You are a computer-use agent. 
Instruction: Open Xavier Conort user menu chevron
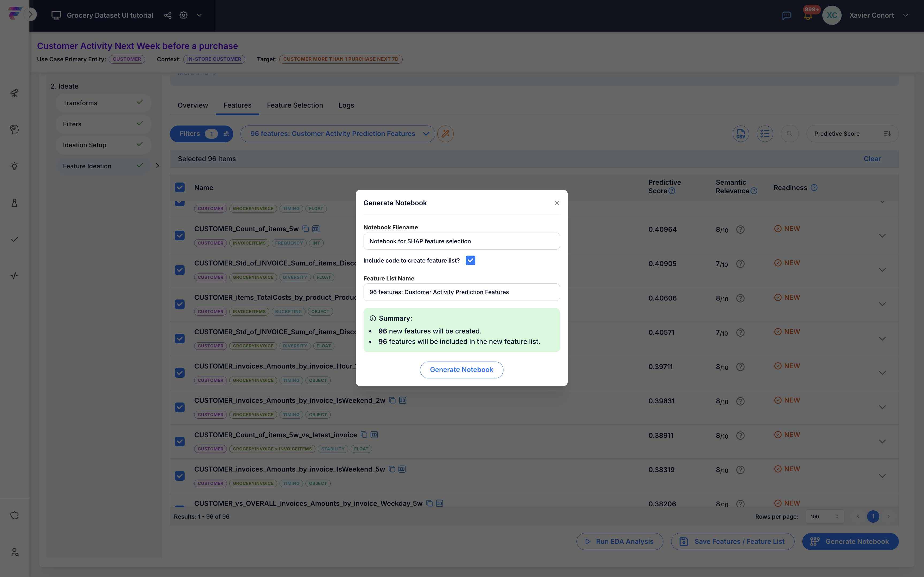905,15
